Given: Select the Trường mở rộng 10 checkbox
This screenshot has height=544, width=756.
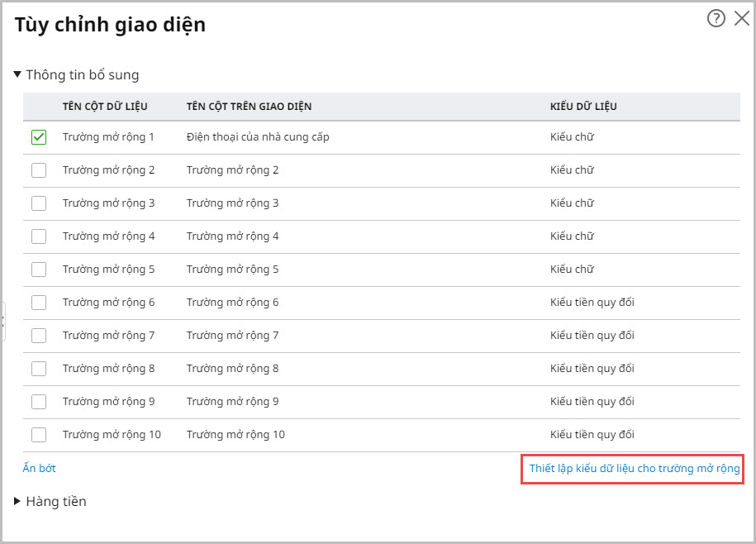Looking at the screenshot, I should (x=39, y=435).
